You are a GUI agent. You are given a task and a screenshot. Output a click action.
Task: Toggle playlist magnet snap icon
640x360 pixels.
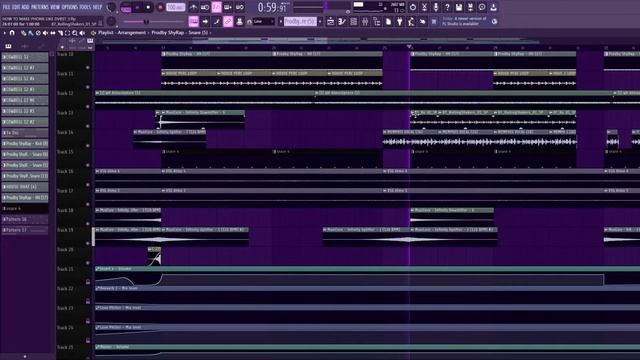pos(12,33)
